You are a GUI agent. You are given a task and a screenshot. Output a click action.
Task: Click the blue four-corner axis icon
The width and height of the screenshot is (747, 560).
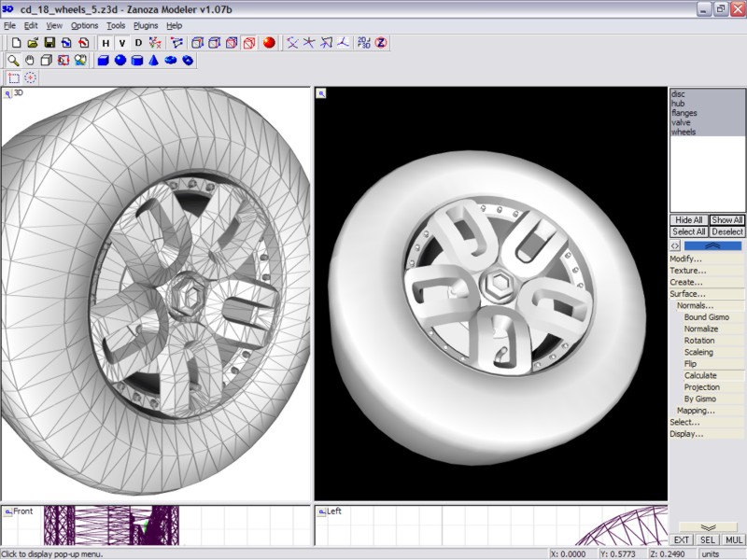click(326, 43)
